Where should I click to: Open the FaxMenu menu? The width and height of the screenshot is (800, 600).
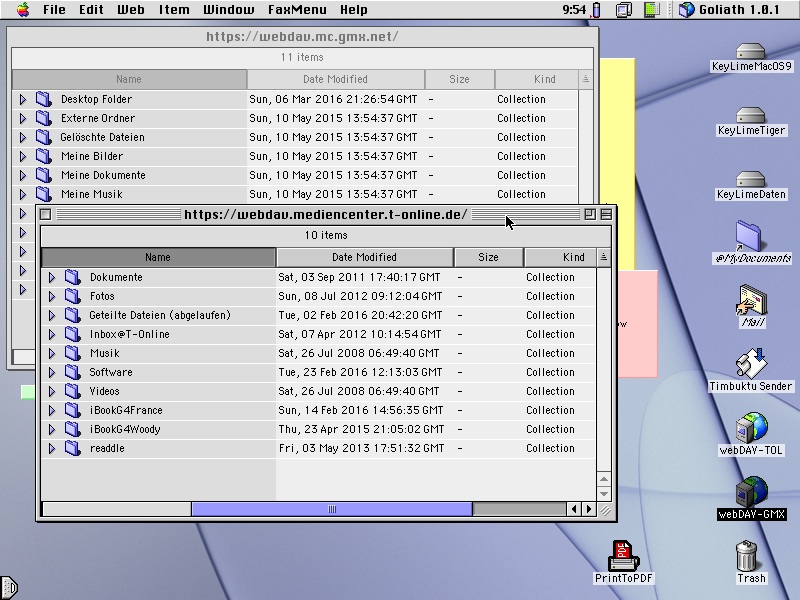click(297, 10)
